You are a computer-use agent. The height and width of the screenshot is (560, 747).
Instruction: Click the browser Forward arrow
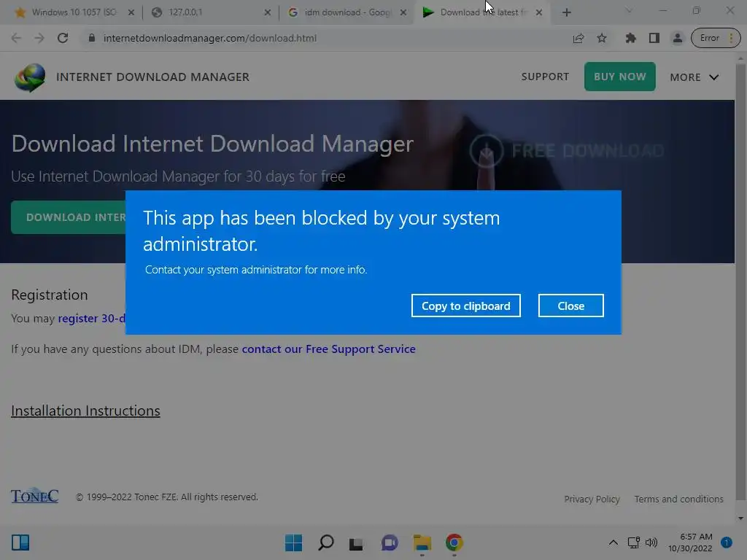39,38
